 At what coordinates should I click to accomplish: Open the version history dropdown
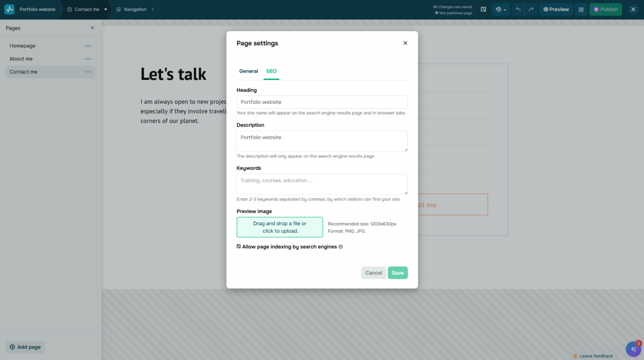pyautogui.click(x=501, y=9)
